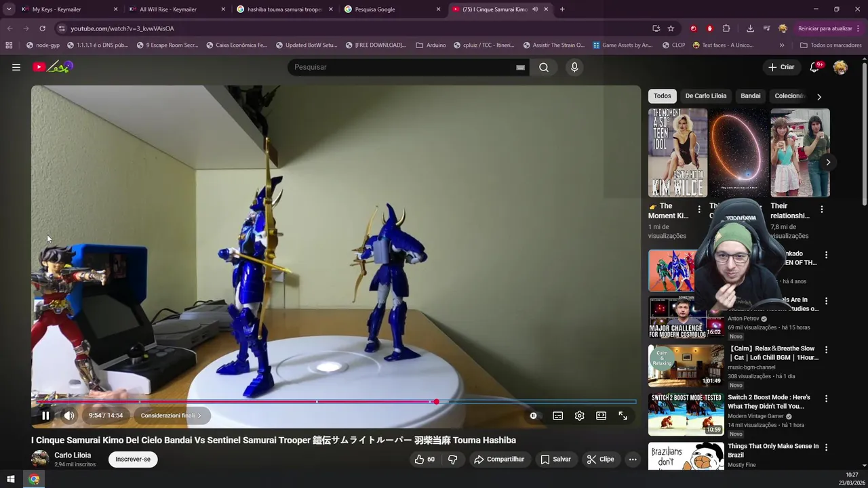Open browser extensions puzzle icon
Screen dimensions: 868x488
pos(726,28)
